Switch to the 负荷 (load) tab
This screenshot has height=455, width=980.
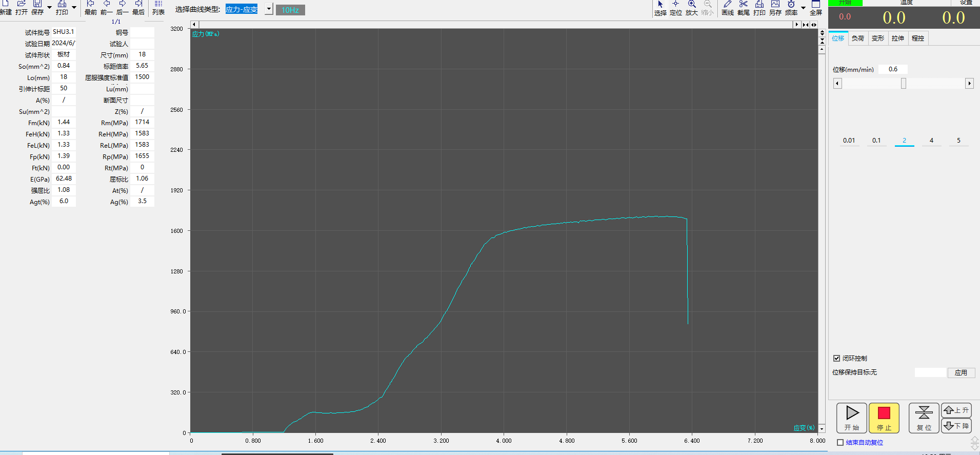[857, 38]
